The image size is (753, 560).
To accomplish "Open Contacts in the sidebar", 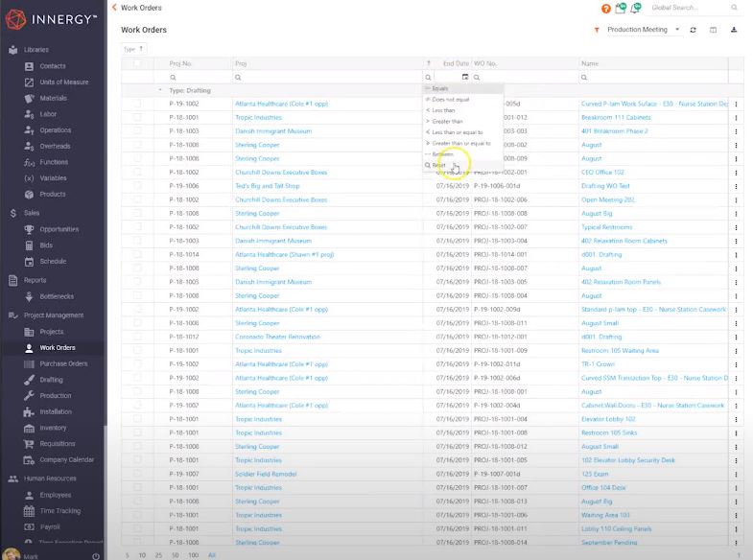I will (53, 66).
